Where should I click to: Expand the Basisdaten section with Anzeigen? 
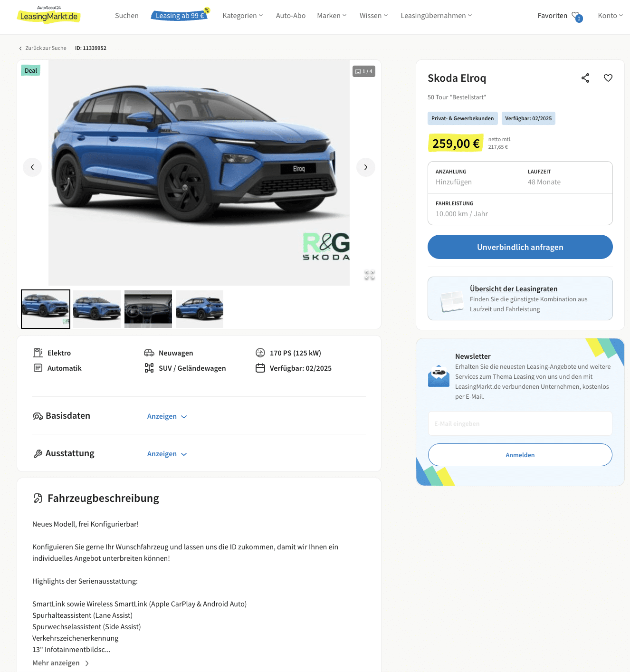(x=167, y=416)
